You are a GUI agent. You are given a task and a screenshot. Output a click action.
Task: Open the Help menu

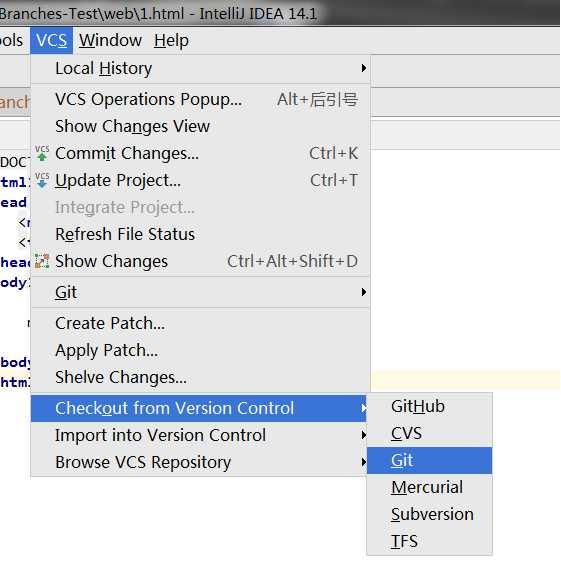(x=171, y=40)
